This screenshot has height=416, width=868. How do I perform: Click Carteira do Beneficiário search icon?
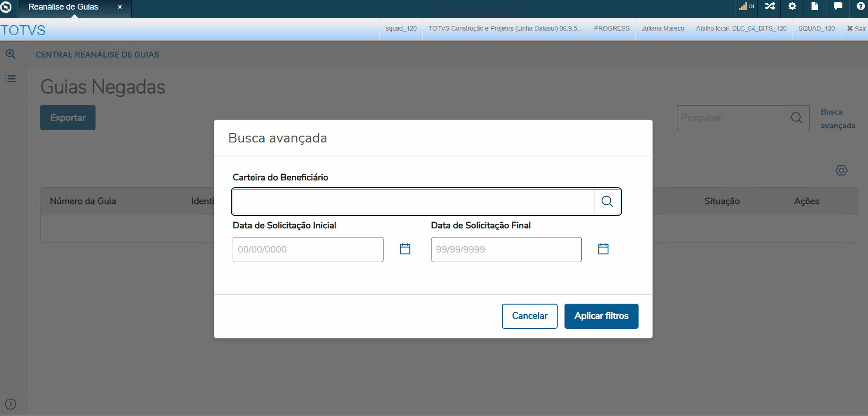(x=607, y=201)
